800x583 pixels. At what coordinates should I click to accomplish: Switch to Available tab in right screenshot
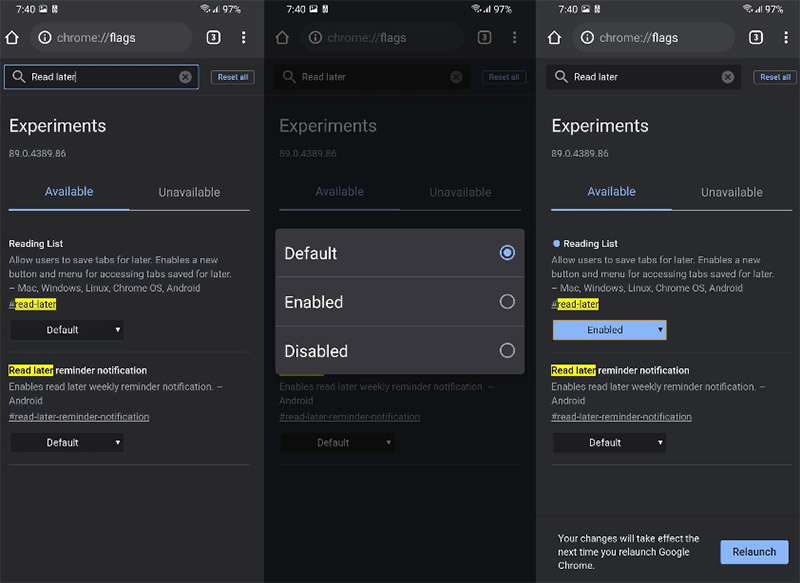611,192
